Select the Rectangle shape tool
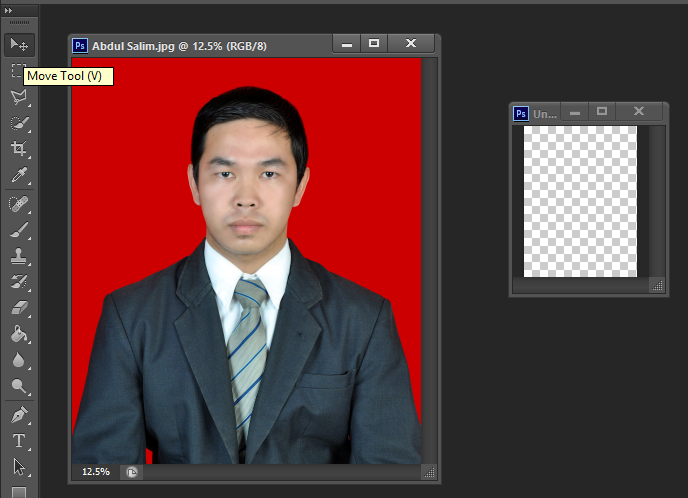The height and width of the screenshot is (498, 688). coord(19,492)
